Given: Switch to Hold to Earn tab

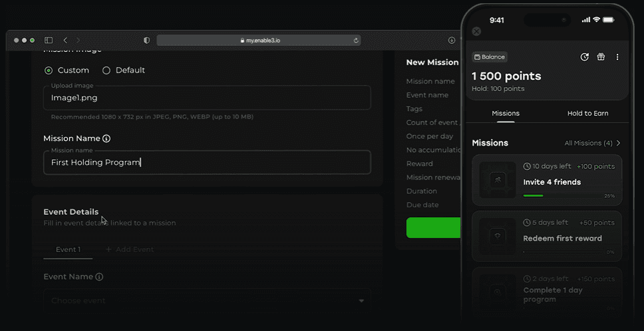Looking at the screenshot, I should tap(587, 113).
